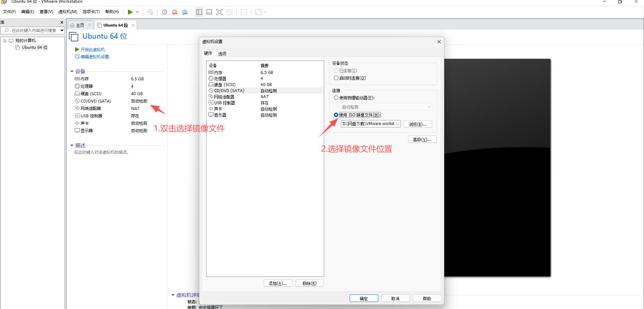The image size is (644, 309).
Task: Click the Unity mode toolbar icon
Action: coord(229,12)
